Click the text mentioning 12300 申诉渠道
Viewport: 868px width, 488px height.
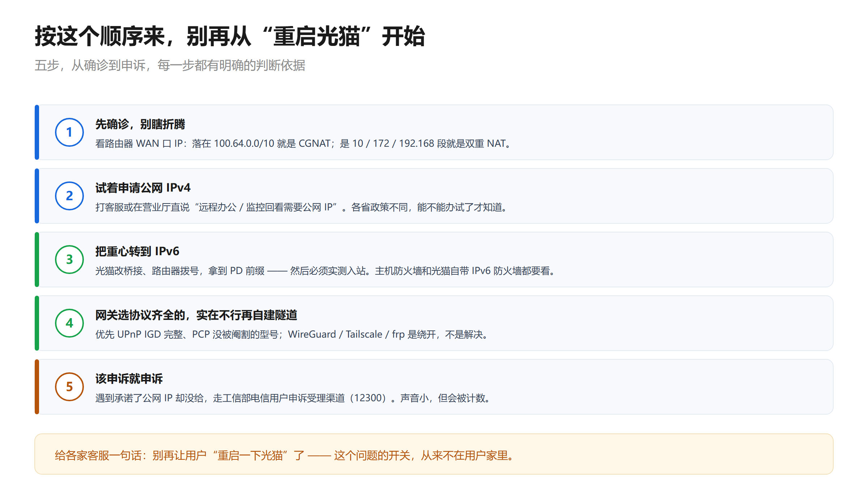click(x=293, y=398)
